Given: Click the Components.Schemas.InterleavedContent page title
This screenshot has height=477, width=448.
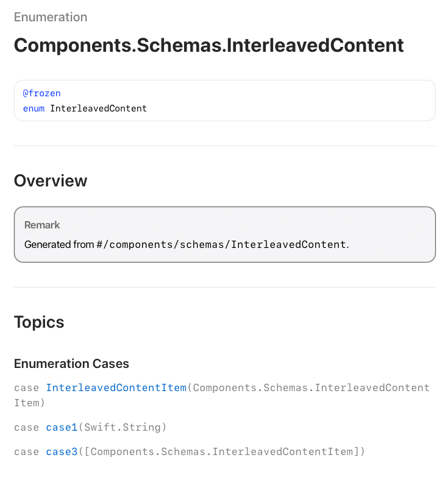Looking at the screenshot, I should [208, 45].
